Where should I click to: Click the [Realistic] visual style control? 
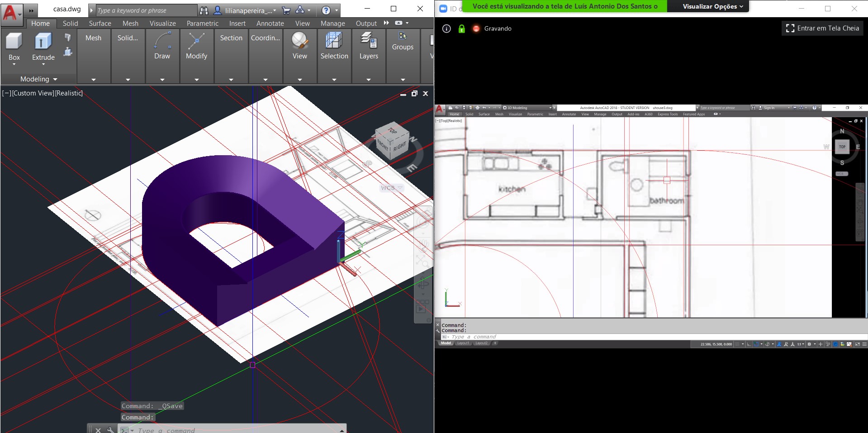pyautogui.click(x=69, y=93)
